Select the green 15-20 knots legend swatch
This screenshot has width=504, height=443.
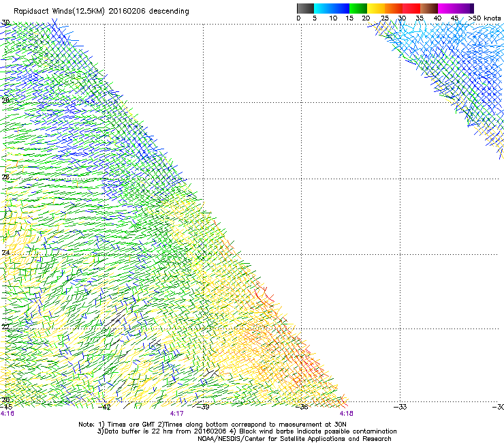tap(358, 8)
